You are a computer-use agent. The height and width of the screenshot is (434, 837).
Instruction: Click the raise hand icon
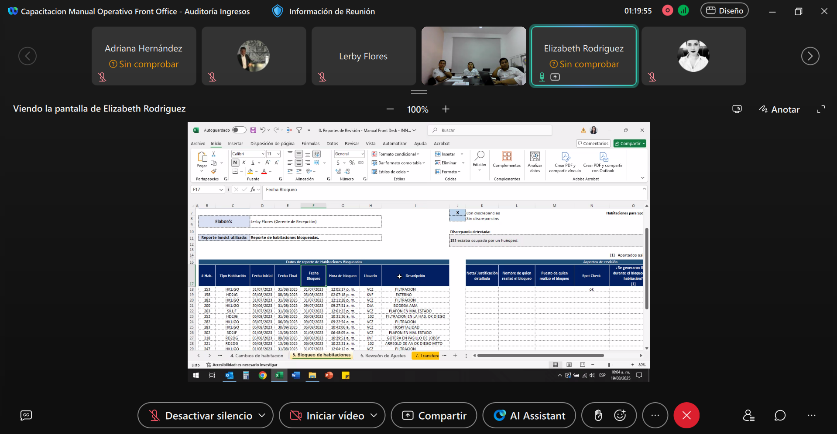pos(597,415)
